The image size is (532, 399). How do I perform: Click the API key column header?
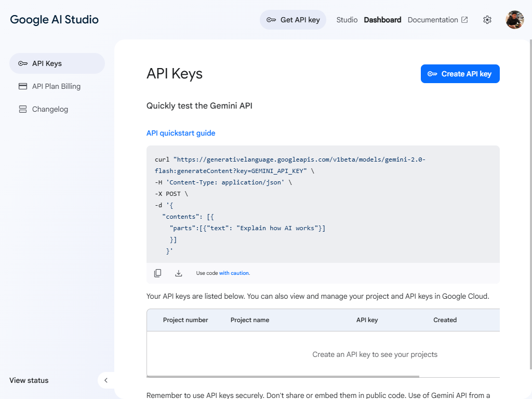367,320
